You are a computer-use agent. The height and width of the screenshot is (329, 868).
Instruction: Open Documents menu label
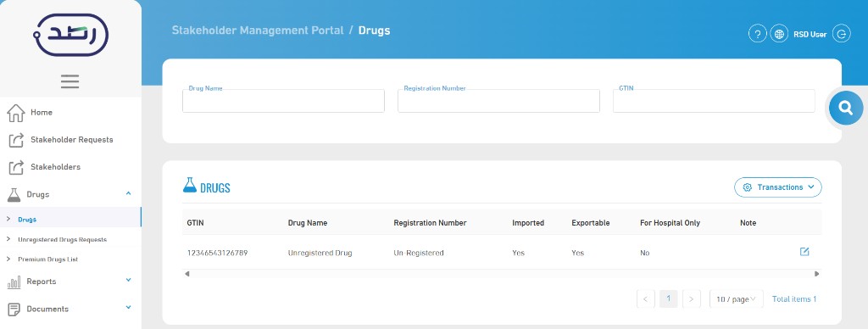coord(47,309)
